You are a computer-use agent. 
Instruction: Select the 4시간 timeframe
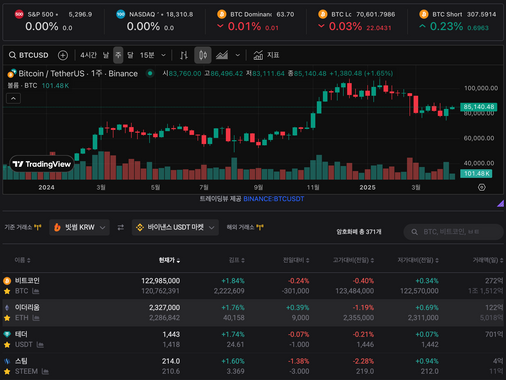click(x=88, y=55)
